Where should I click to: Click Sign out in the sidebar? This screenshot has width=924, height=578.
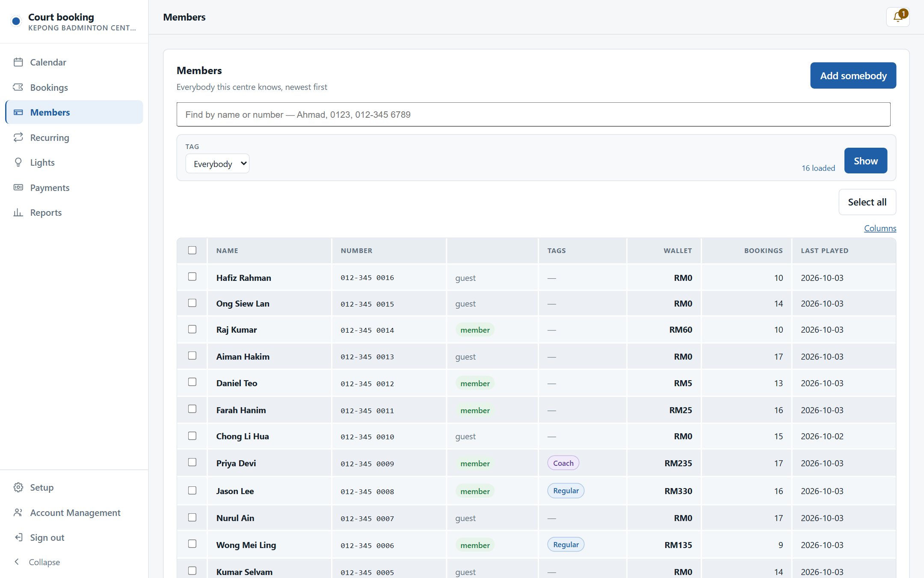click(x=74, y=537)
